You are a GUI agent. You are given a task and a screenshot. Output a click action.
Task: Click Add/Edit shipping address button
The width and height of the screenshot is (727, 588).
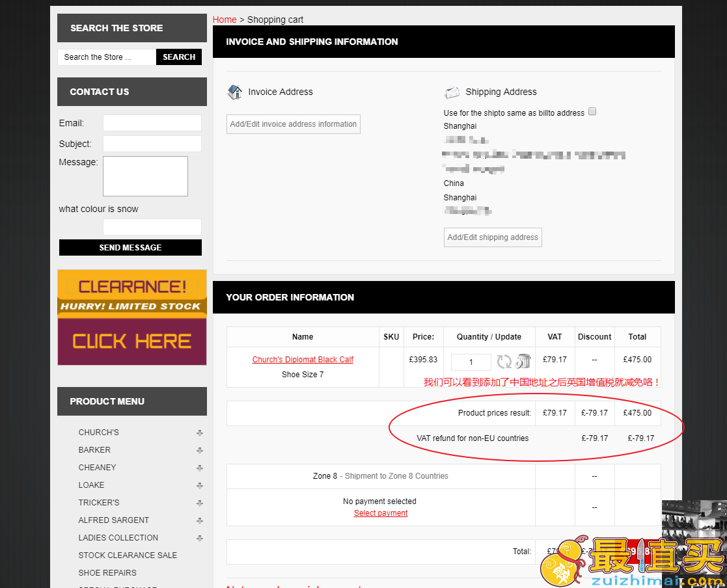tap(493, 237)
